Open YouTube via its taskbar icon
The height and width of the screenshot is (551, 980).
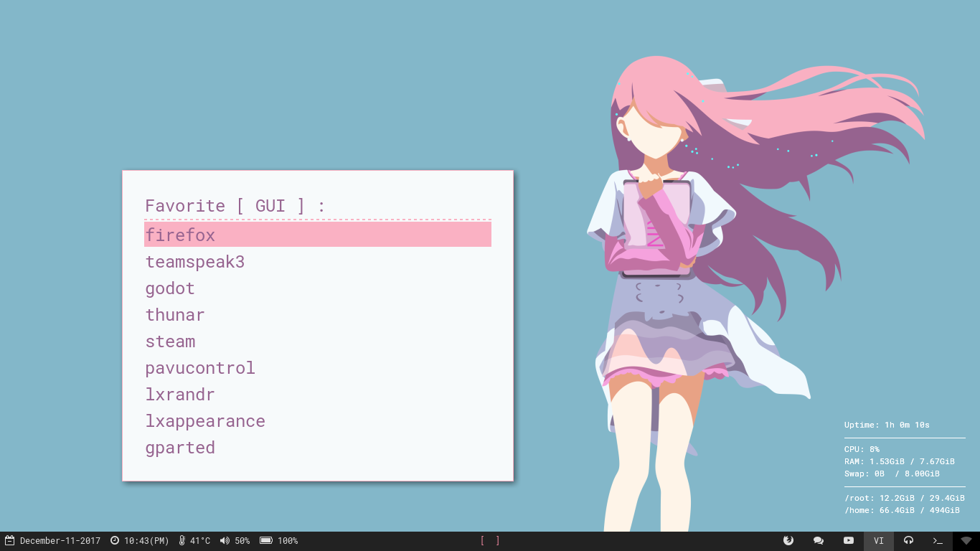point(847,540)
